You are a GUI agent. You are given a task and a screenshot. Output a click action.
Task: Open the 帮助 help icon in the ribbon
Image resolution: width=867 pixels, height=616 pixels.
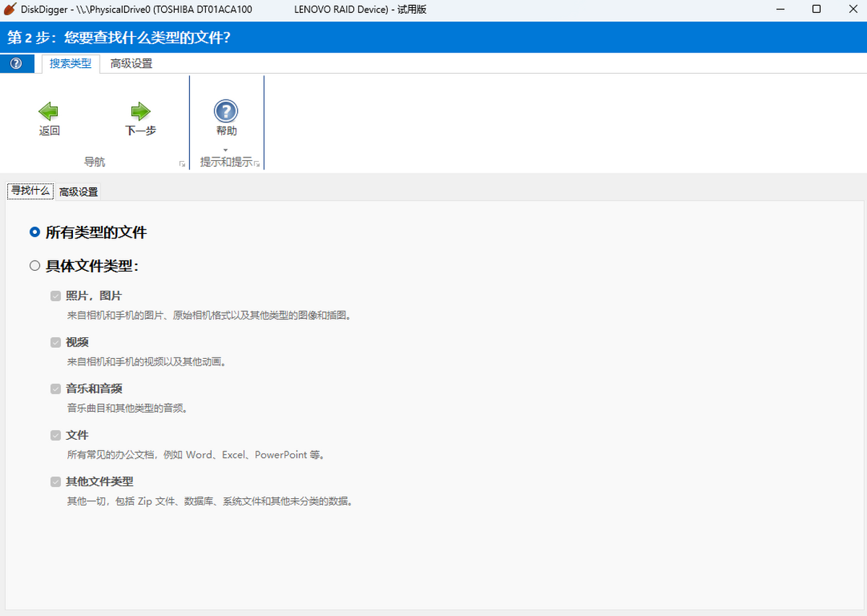pyautogui.click(x=226, y=111)
